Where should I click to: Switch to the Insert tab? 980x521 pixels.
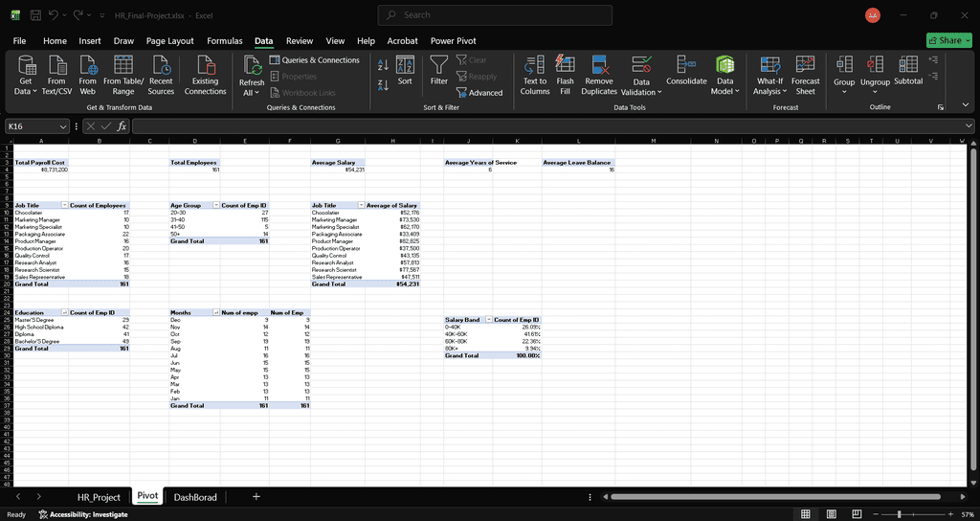90,40
